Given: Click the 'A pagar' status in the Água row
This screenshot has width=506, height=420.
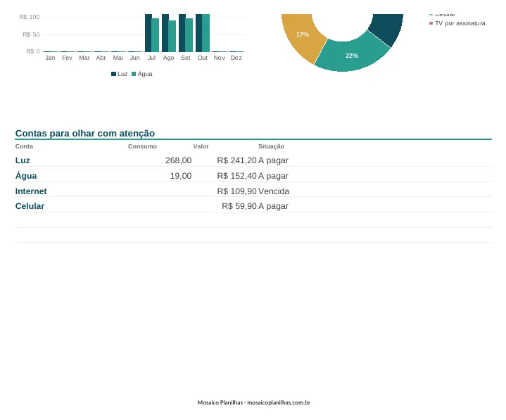Looking at the screenshot, I should (x=273, y=176).
